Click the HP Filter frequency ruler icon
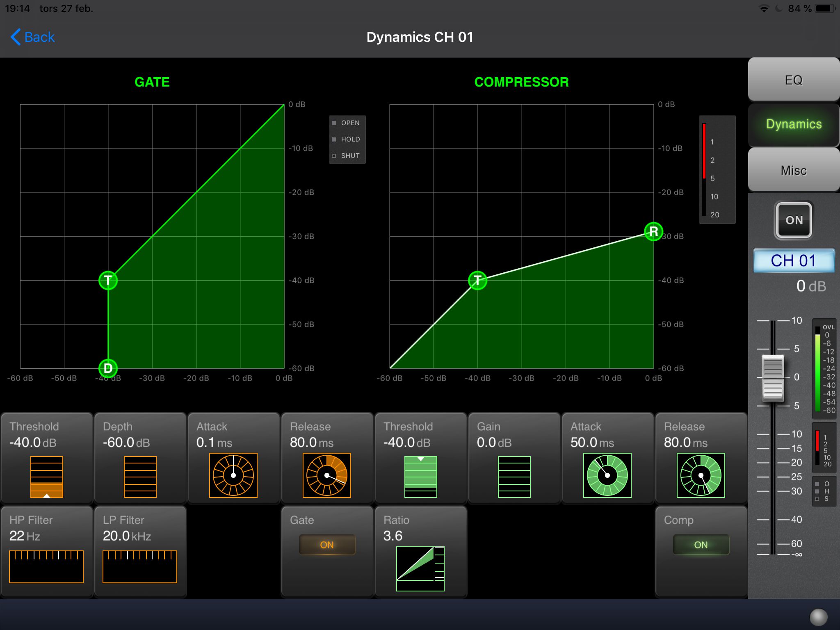This screenshot has height=630, width=840. pos(46,566)
